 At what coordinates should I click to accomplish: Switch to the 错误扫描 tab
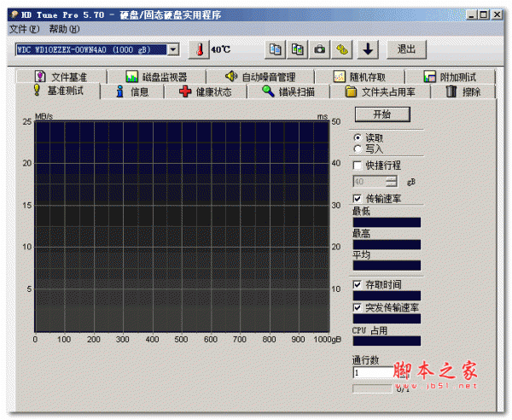(288, 92)
